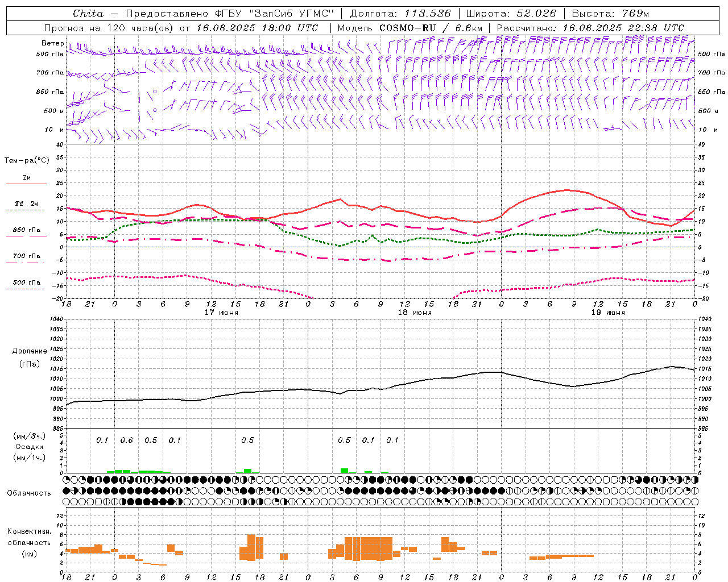Select the forecast range text "Прогноз на 120 часа(ов)"
Screen dimensions: 728x582
click(109, 28)
